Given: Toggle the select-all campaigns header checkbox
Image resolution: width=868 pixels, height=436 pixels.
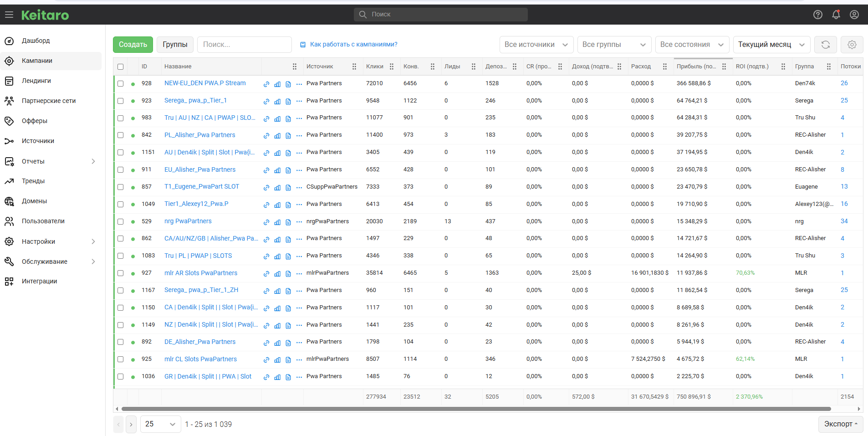Looking at the screenshot, I should (x=120, y=67).
